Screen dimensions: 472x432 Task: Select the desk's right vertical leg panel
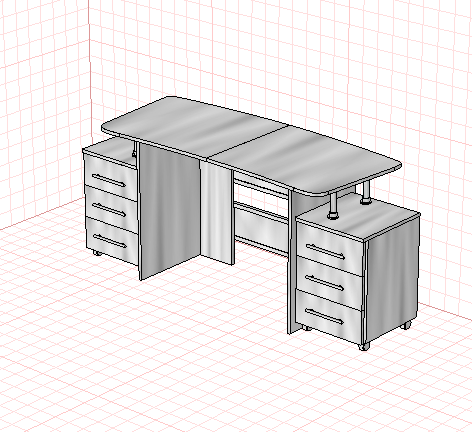click(x=293, y=263)
